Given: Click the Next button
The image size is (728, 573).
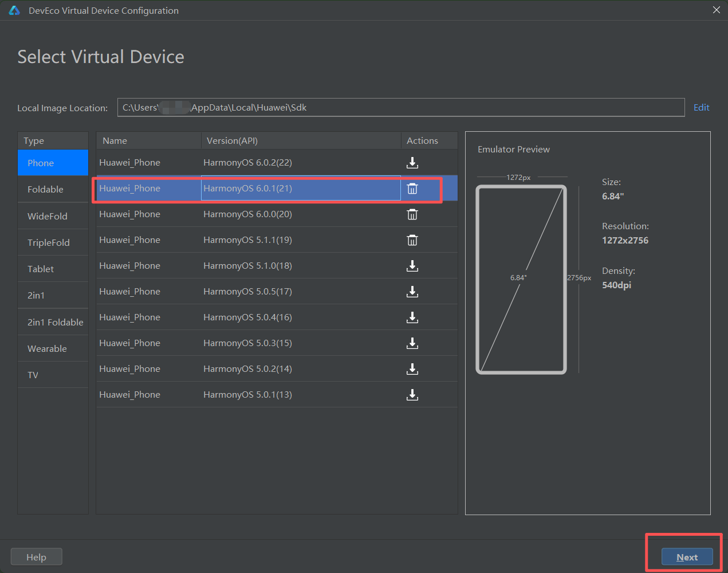Looking at the screenshot, I should (x=687, y=557).
